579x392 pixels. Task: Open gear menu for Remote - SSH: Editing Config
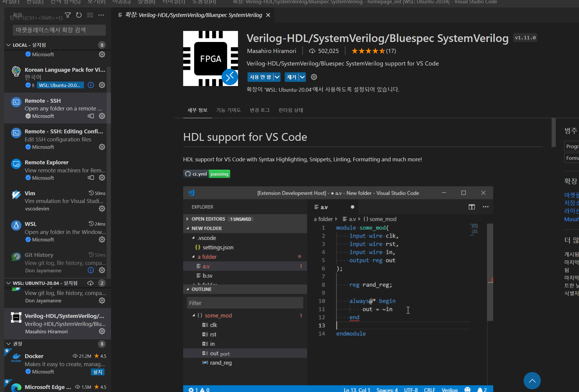coord(102,147)
